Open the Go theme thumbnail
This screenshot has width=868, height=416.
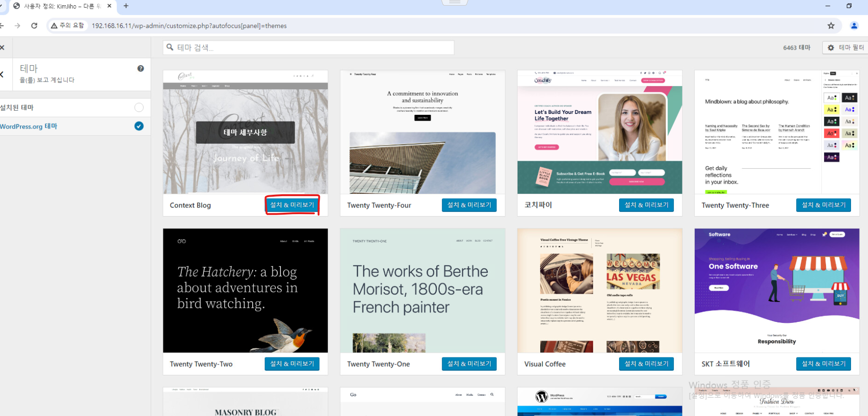click(x=423, y=402)
